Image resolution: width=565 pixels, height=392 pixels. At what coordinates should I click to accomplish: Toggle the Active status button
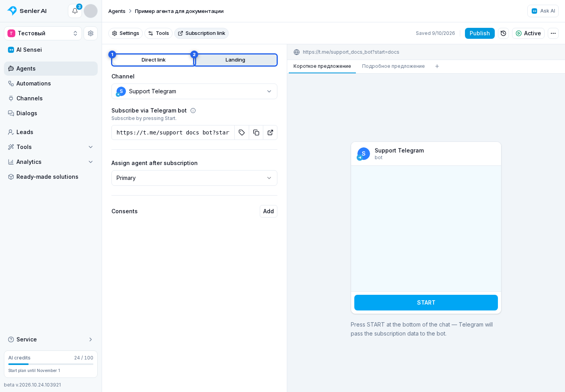pos(528,33)
